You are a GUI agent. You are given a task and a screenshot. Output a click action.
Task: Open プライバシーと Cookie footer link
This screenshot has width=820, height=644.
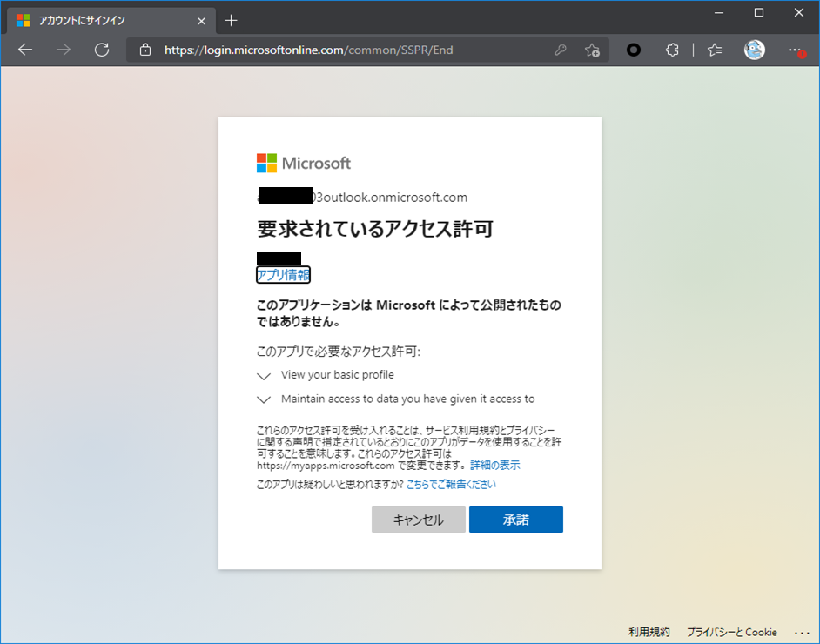(x=731, y=632)
